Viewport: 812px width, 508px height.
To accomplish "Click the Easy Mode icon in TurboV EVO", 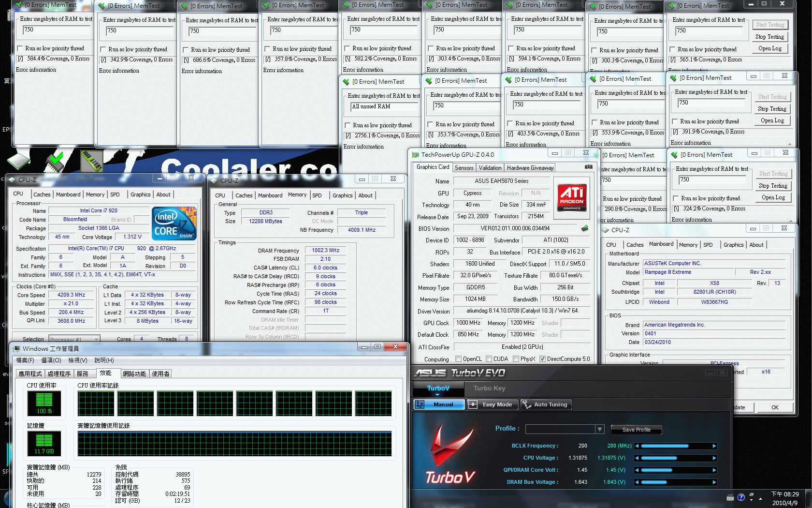I will (x=473, y=404).
